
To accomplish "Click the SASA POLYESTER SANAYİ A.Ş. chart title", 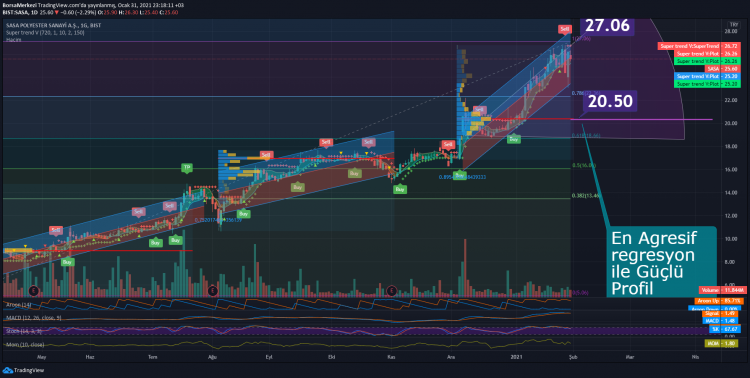I will click(x=54, y=25).
